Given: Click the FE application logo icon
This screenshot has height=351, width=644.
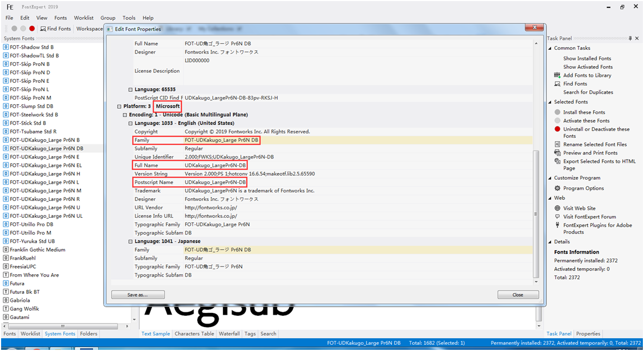Looking at the screenshot, I should click(10, 7).
